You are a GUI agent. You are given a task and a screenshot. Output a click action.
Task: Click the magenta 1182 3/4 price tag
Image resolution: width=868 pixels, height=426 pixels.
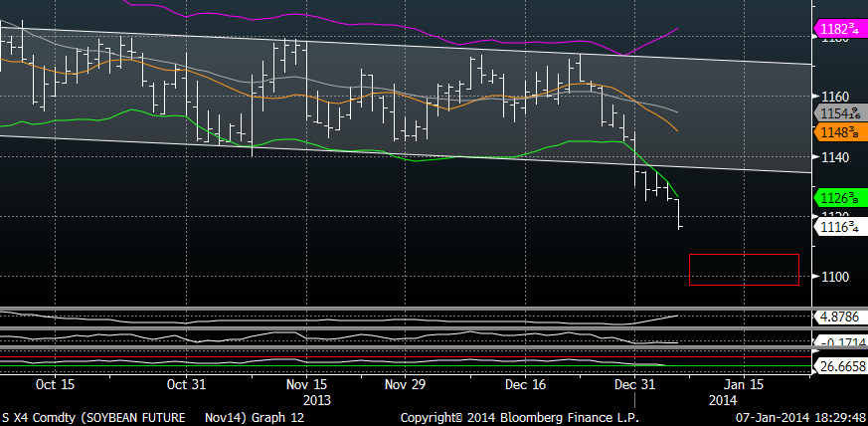coord(841,28)
